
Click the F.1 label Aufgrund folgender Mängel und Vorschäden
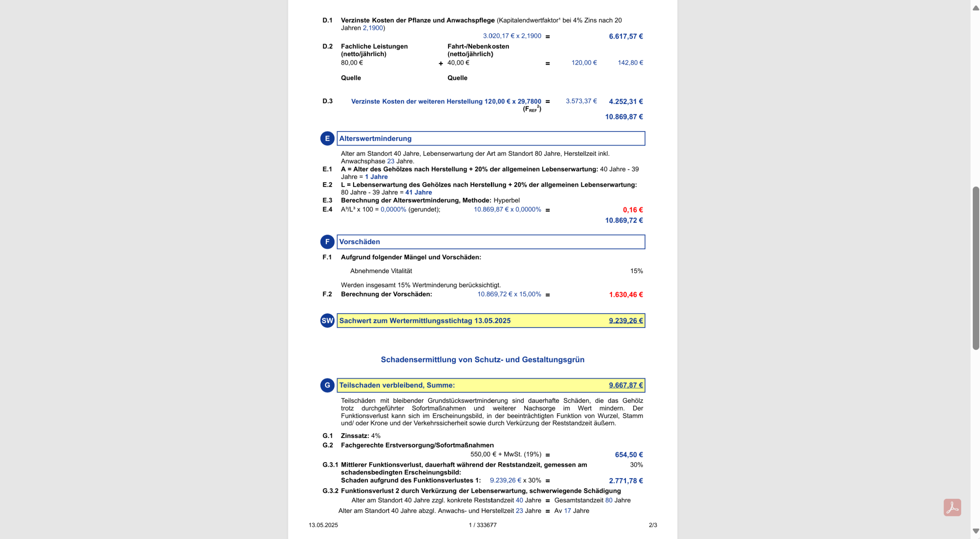(x=411, y=257)
